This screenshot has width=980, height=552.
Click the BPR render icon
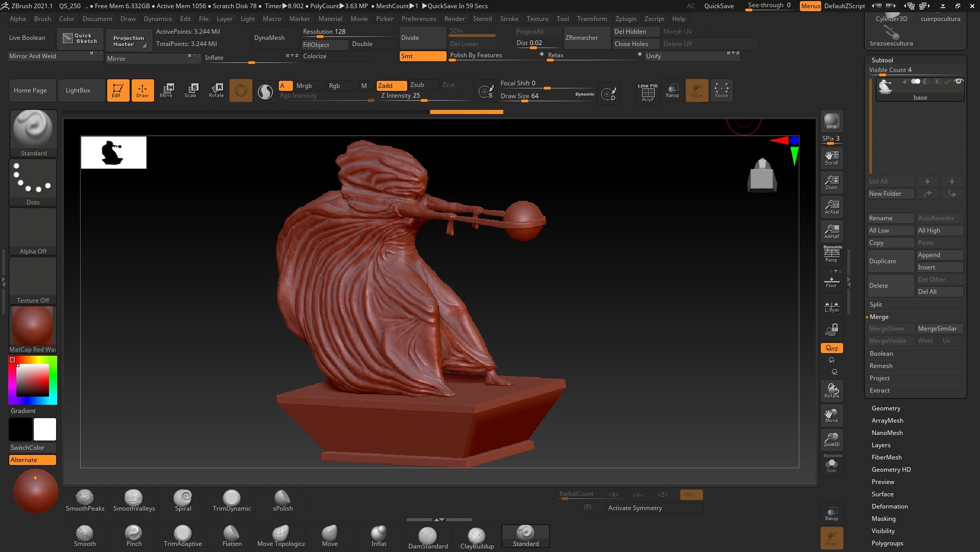click(831, 122)
